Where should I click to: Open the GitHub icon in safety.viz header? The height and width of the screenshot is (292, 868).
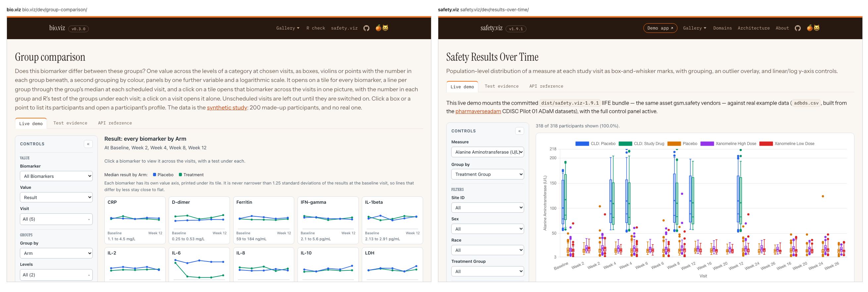point(797,28)
